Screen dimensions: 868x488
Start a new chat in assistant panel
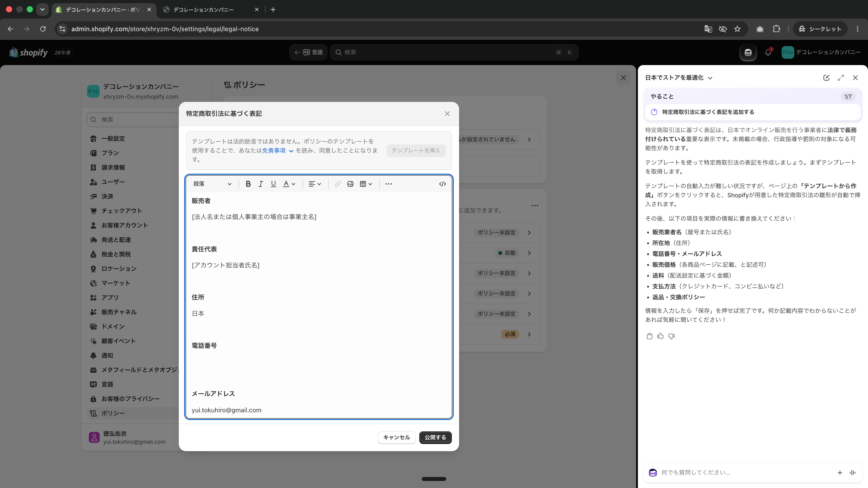coord(826,78)
